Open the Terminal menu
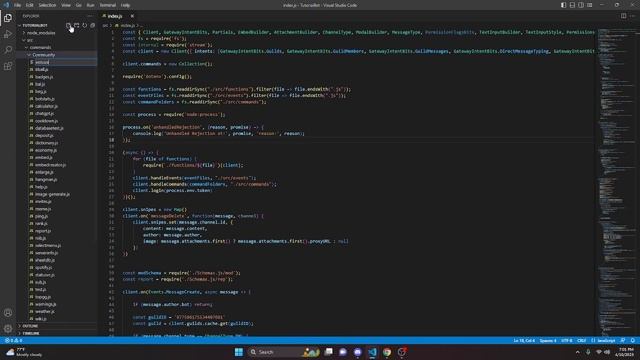Screen dimensions: 640x360 (x=107, y=5)
